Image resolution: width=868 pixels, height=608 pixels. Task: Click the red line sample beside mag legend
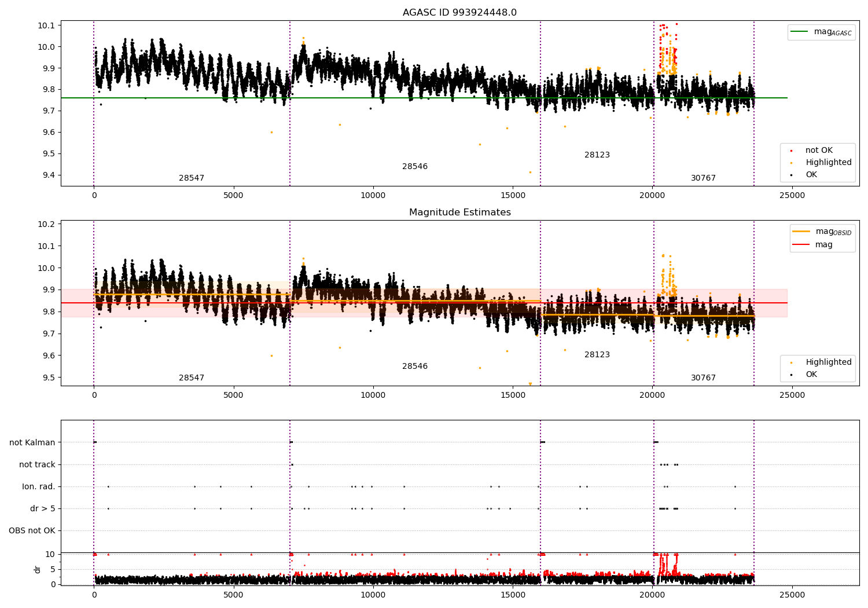[801, 245]
